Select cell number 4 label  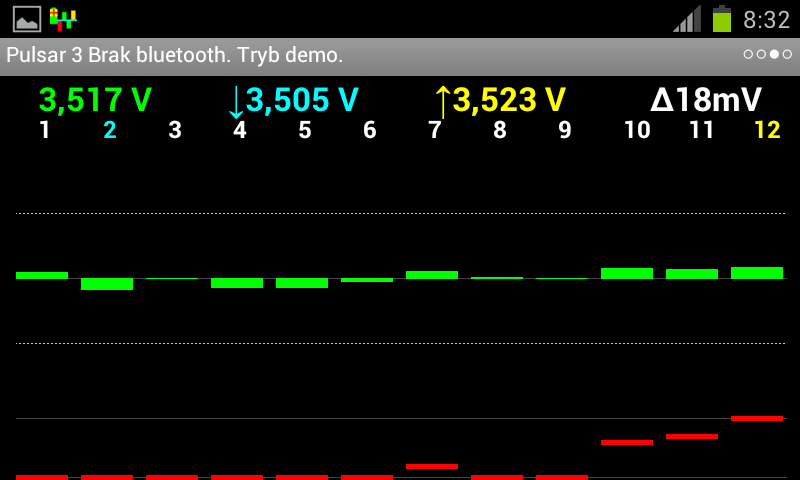[240, 130]
